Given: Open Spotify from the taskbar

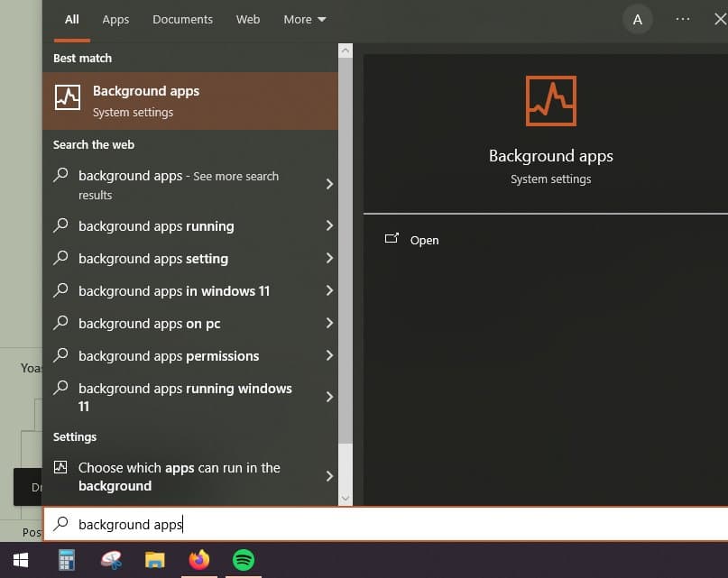Looking at the screenshot, I should [x=244, y=560].
